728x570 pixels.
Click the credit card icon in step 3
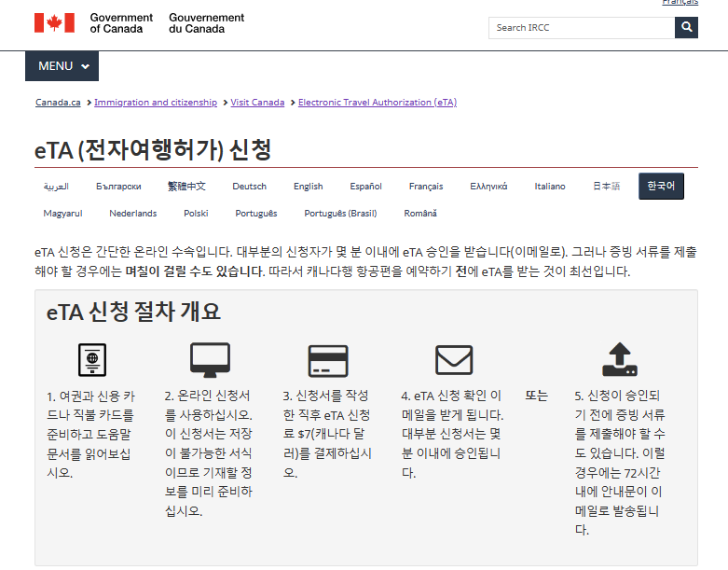(328, 360)
